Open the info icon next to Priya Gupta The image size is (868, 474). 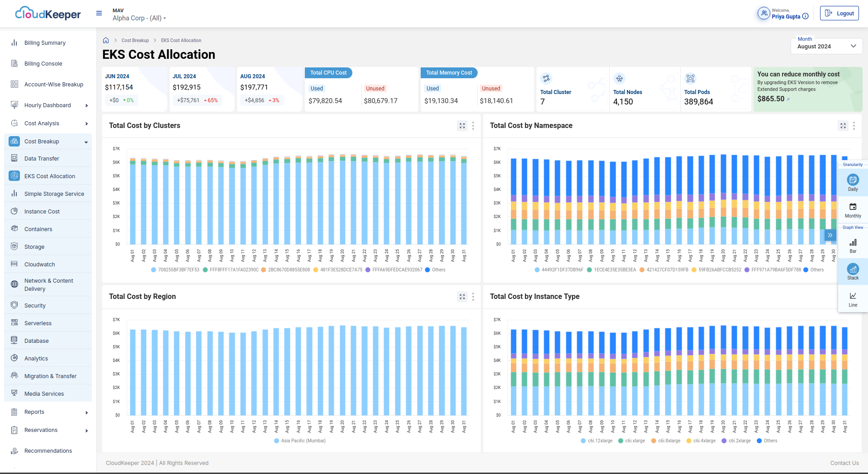(806, 16)
